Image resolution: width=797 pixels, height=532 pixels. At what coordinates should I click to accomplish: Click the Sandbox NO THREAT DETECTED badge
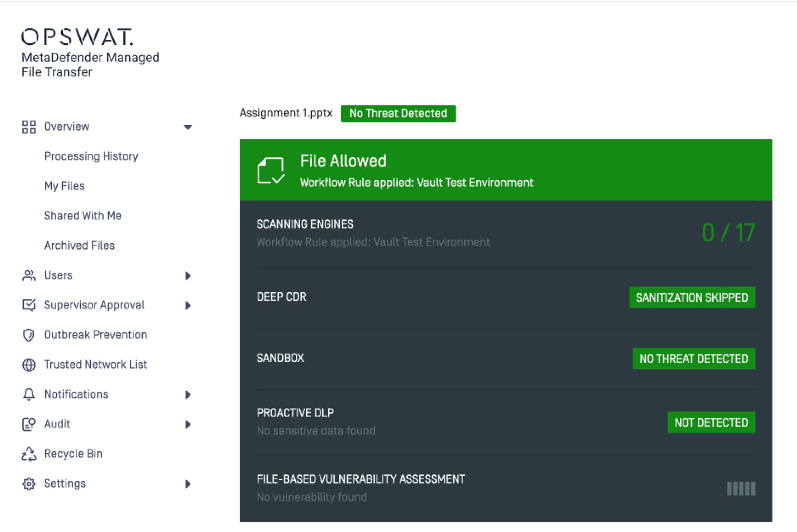pos(694,359)
